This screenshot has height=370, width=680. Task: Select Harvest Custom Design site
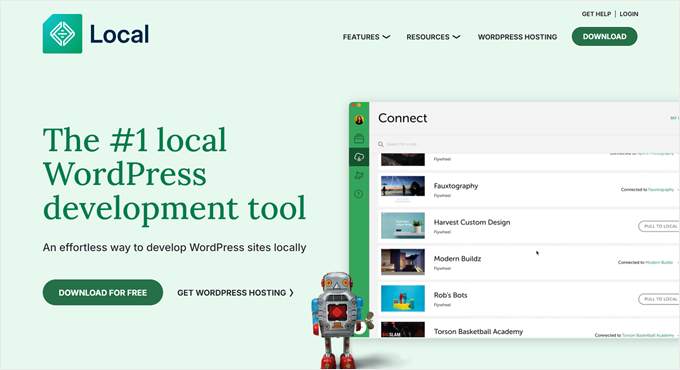[x=528, y=226]
